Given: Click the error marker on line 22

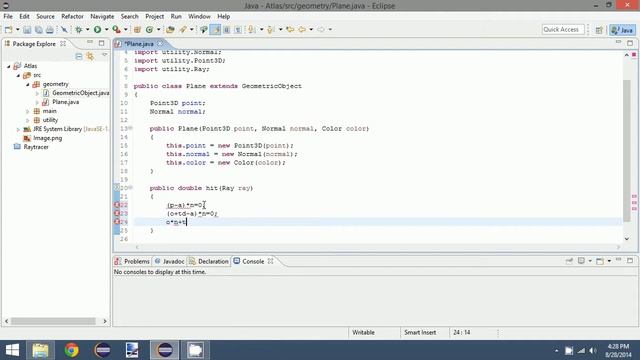Looking at the screenshot, I should tap(116, 205).
